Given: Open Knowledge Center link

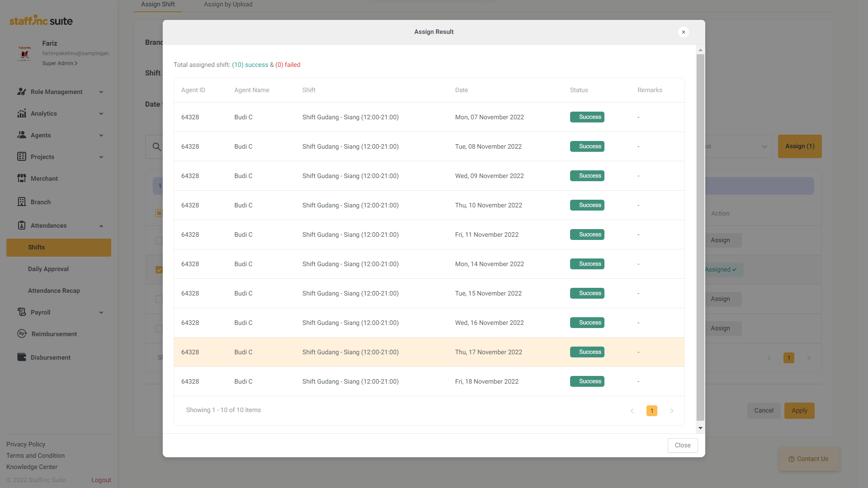Looking at the screenshot, I should [32, 467].
